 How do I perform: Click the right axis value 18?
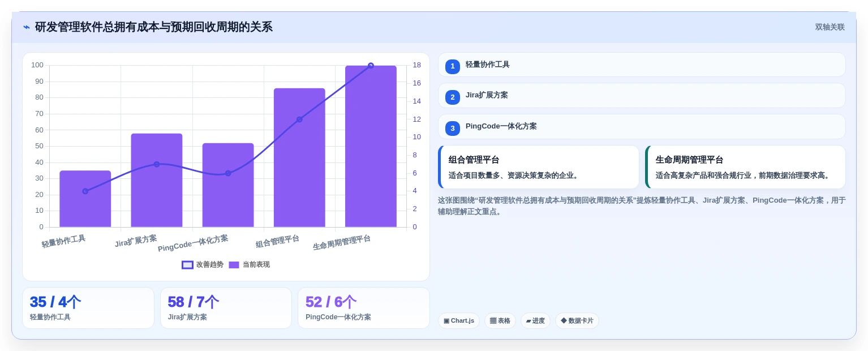pyautogui.click(x=416, y=65)
